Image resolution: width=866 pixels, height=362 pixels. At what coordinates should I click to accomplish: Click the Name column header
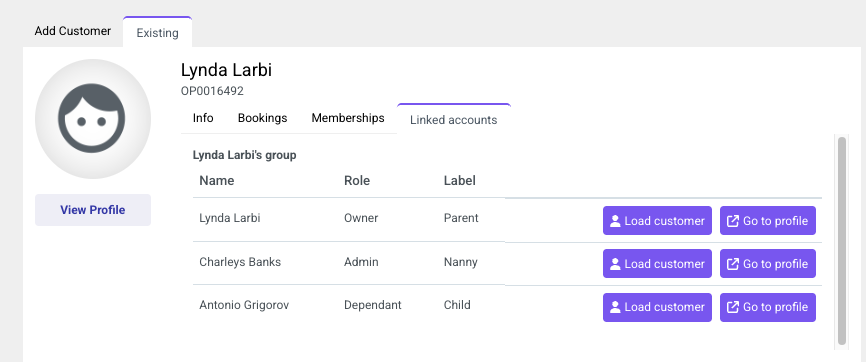pyautogui.click(x=216, y=181)
